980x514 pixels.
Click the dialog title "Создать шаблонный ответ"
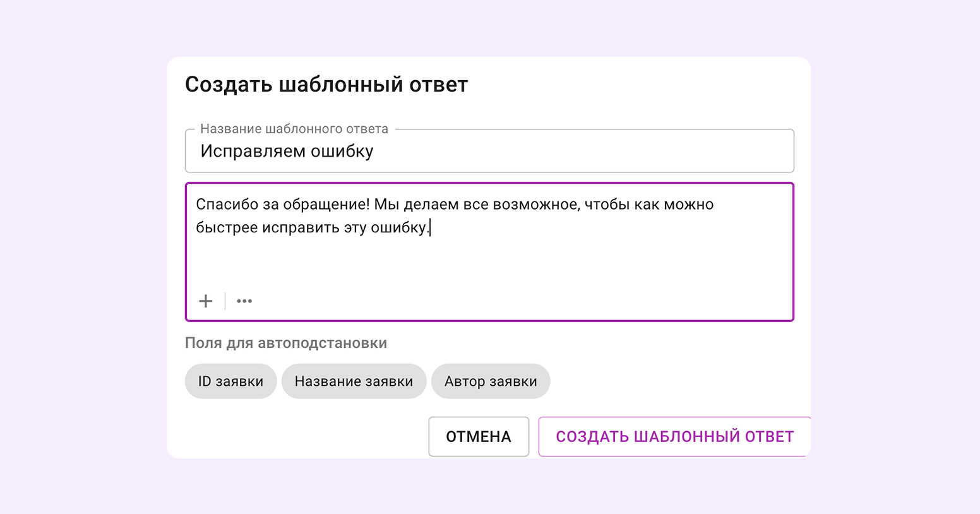[326, 85]
